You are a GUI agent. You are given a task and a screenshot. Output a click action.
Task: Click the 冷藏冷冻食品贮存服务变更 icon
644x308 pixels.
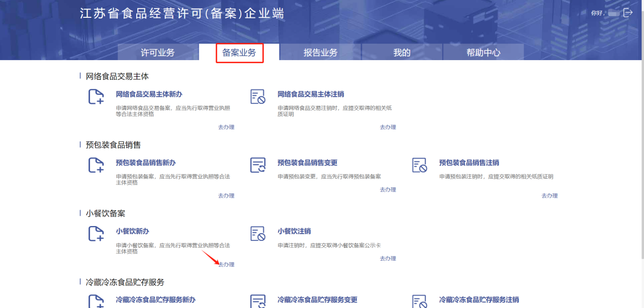[x=258, y=301]
